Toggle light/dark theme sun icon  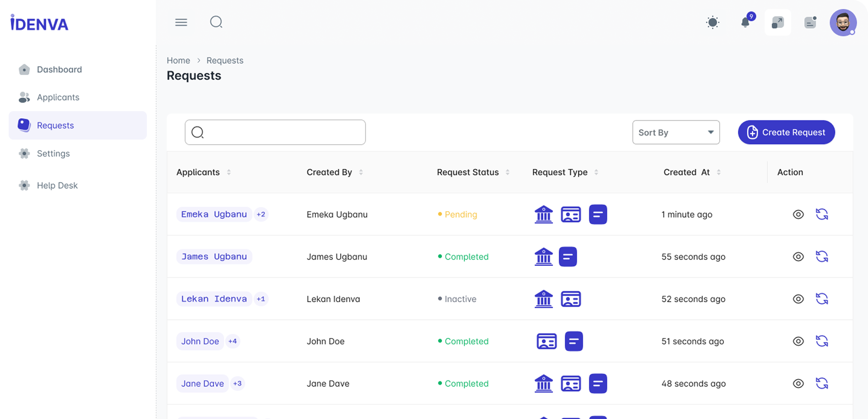[x=712, y=22]
